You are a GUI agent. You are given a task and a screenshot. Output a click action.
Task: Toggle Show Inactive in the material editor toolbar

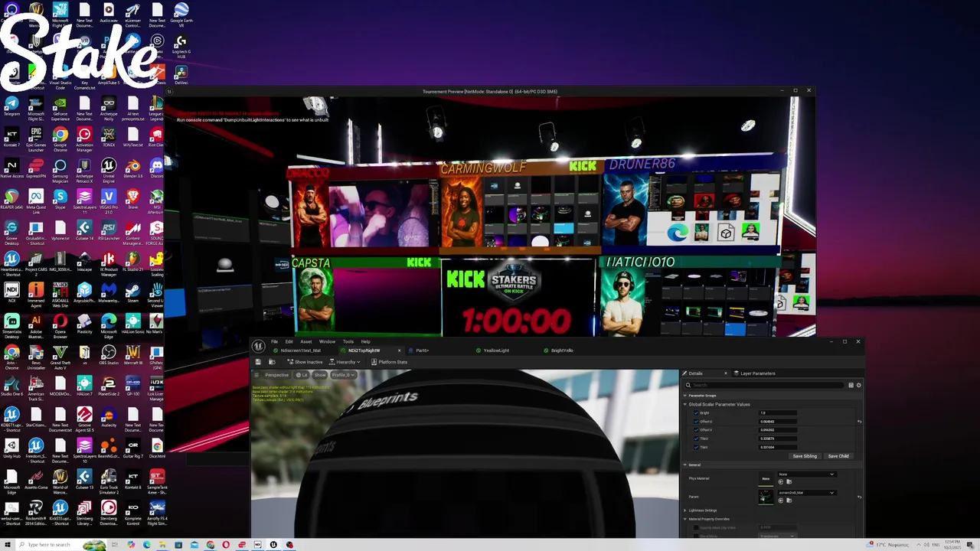coord(305,362)
